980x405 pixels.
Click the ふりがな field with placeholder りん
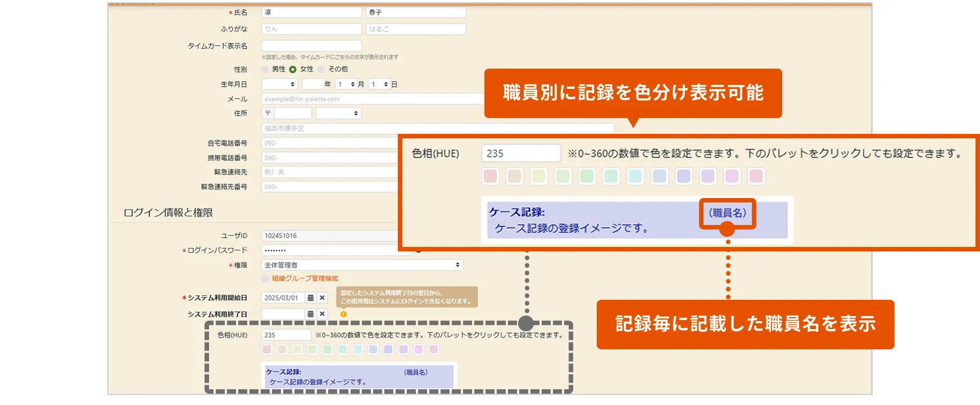point(312,29)
